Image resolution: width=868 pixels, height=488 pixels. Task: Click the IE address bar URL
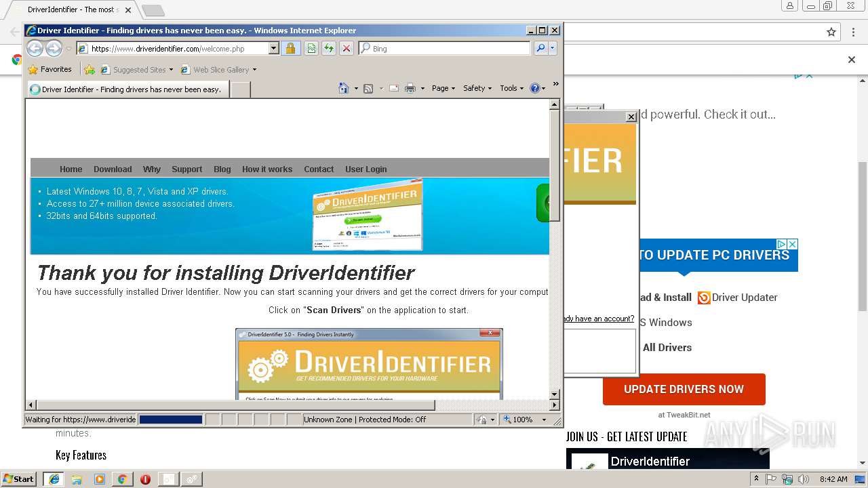(172, 48)
